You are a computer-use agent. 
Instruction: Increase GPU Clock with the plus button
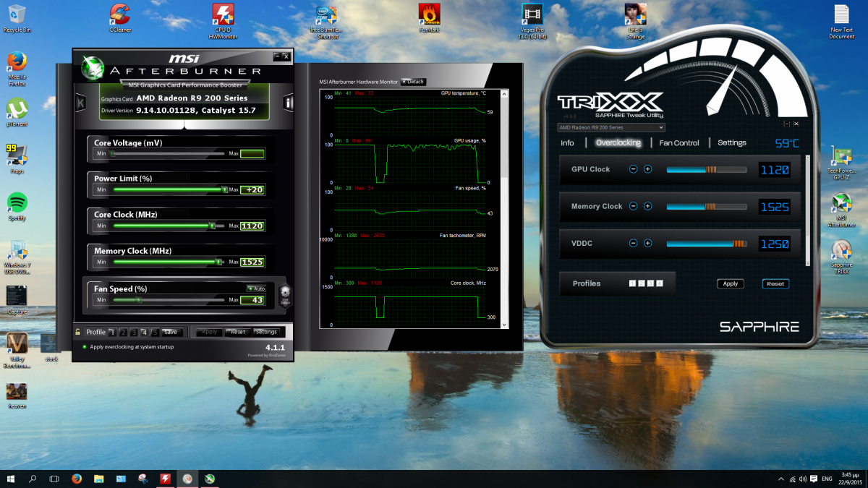point(647,169)
